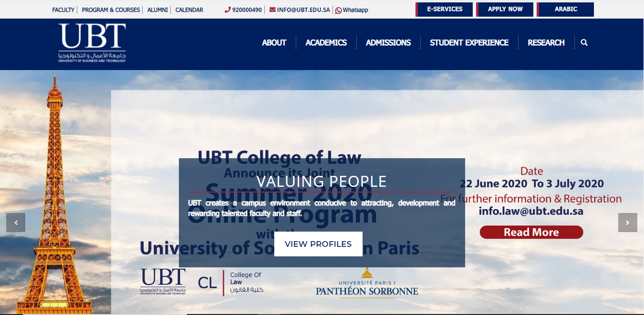Open the STUDENT EXPERIENCE menu
This screenshot has height=315, width=644.
(x=469, y=42)
